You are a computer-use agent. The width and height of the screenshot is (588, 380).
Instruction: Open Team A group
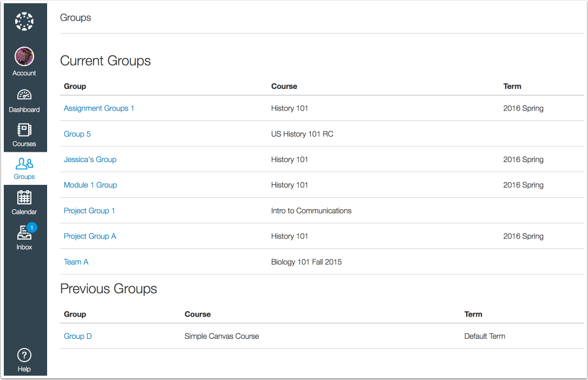(76, 262)
